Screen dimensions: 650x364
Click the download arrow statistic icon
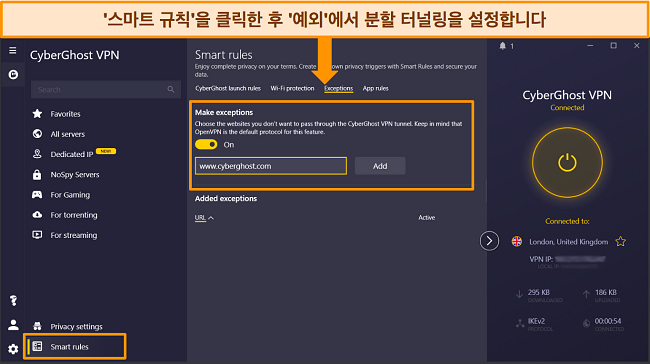[519, 294]
